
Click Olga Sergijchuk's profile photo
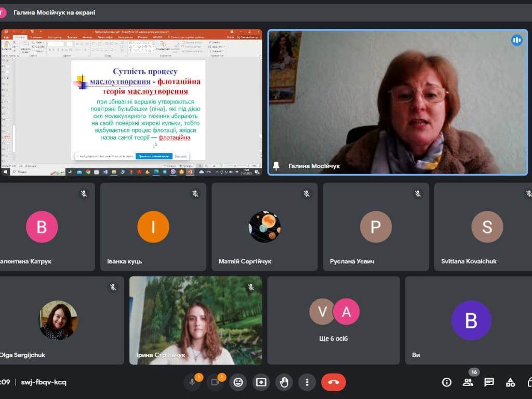(x=58, y=320)
